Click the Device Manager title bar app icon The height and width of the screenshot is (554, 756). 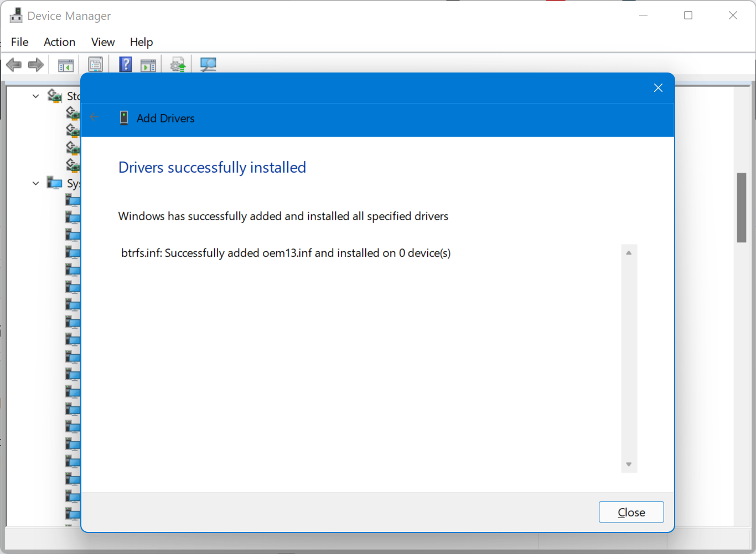click(16, 15)
